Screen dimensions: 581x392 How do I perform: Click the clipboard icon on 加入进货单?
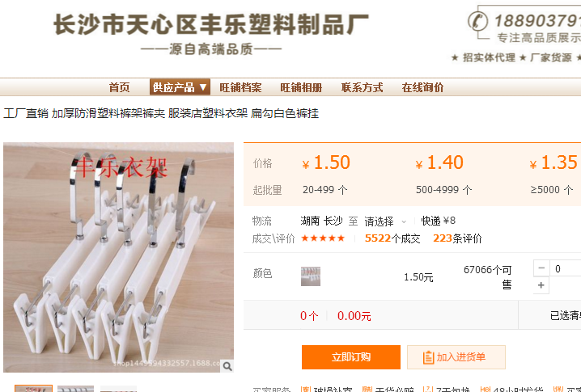(x=428, y=357)
